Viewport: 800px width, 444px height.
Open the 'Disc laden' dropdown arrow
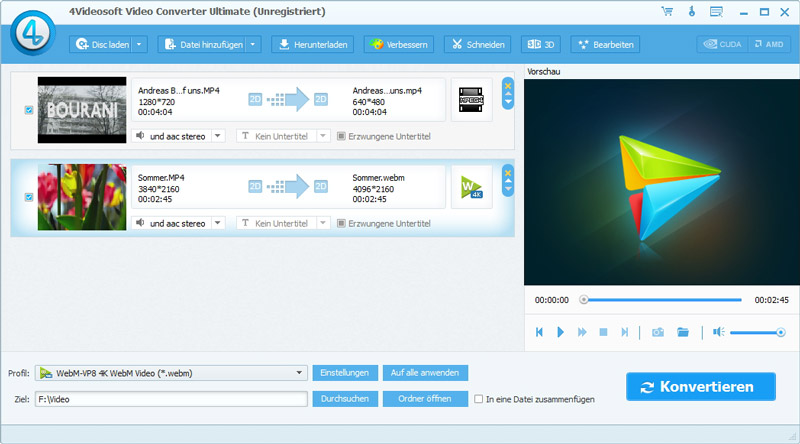pos(139,44)
